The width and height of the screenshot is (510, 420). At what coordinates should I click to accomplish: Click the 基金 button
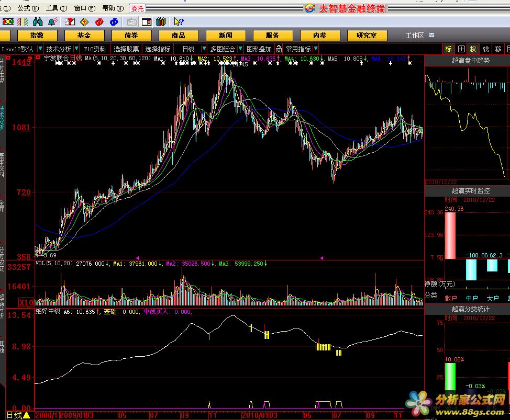click(x=84, y=36)
